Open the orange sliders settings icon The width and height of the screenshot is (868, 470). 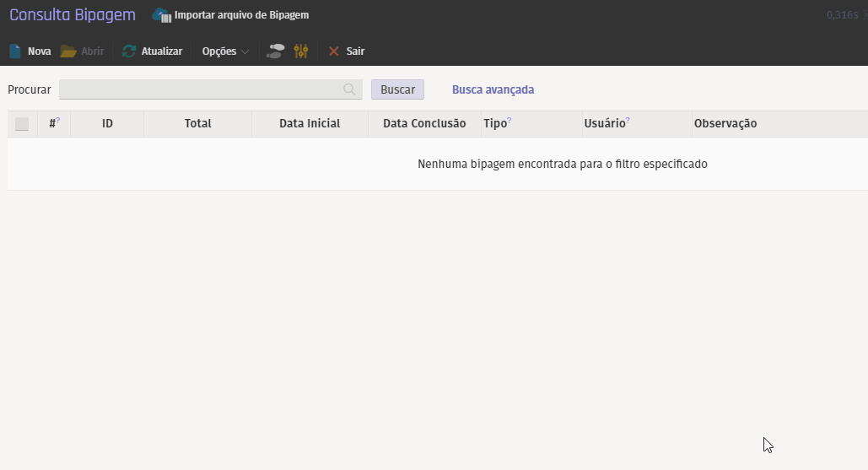[301, 51]
